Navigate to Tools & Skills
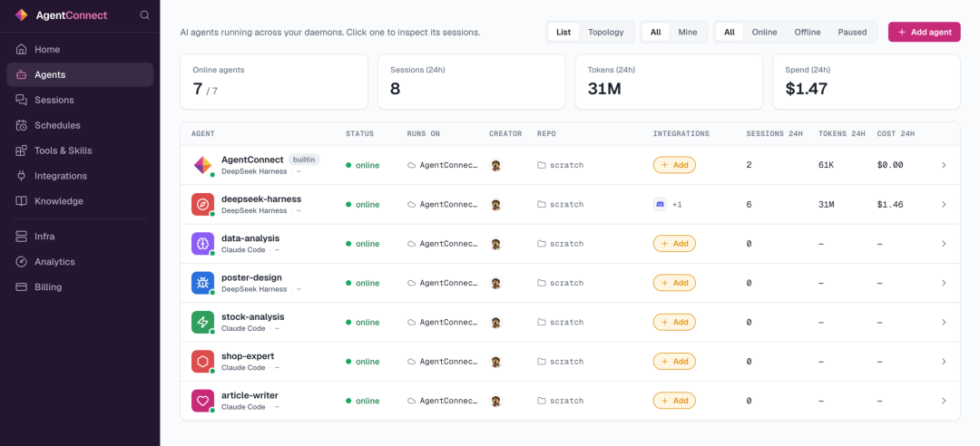Screen dimensions: 980x446 point(80,150)
